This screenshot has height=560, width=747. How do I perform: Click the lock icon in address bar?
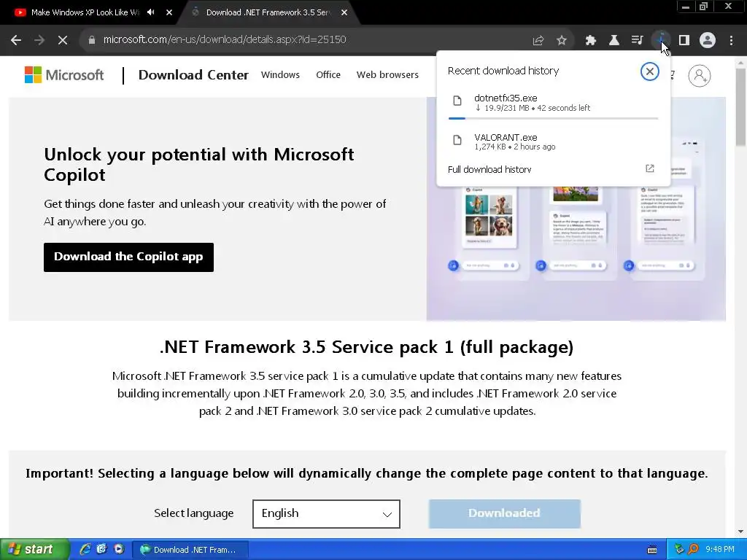tap(91, 40)
